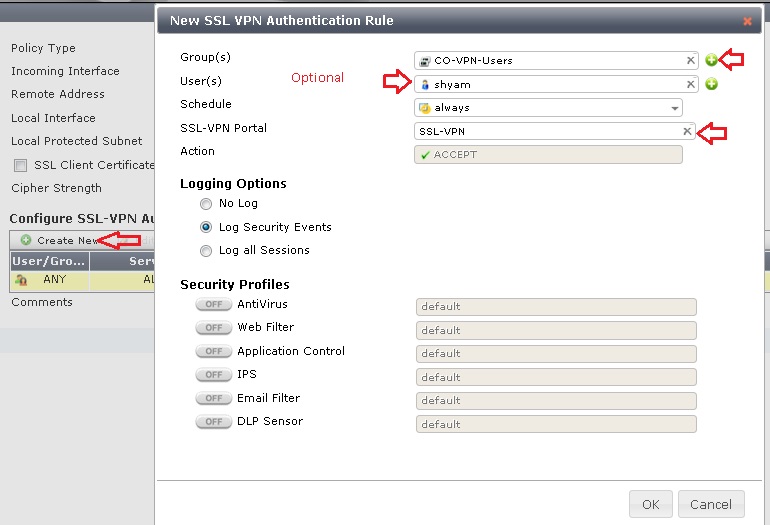Enable the SSL Client Certificate checkbox

pyautogui.click(x=21, y=166)
